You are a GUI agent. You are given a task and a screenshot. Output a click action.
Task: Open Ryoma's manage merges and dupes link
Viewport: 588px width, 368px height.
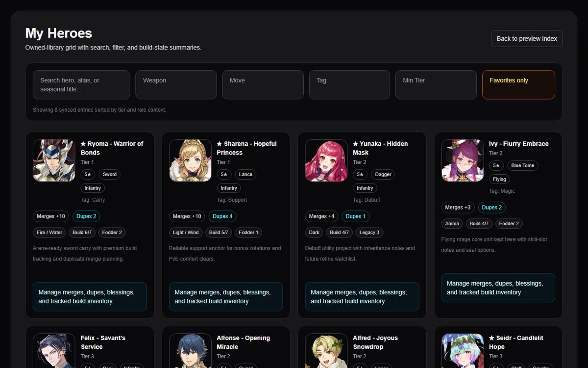90,296
